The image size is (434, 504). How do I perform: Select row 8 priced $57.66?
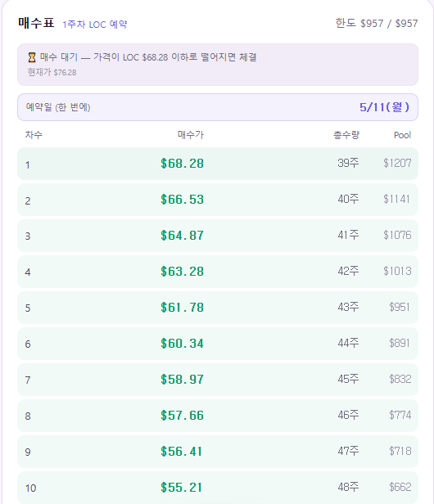[218, 416]
